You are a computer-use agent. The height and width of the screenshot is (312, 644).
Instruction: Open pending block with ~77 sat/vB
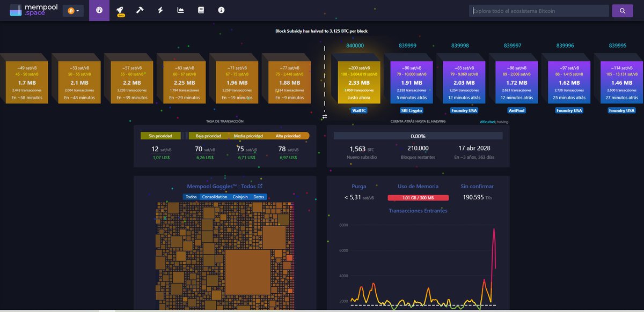289,82
